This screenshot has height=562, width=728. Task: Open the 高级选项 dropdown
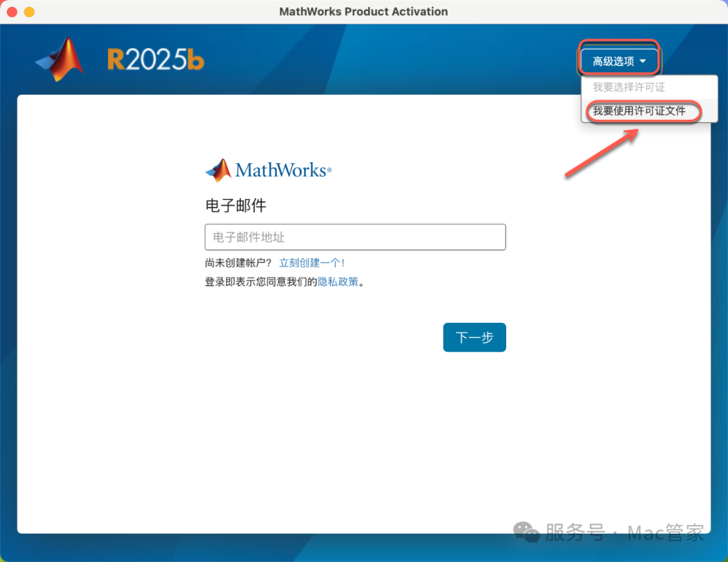coord(619,61)
